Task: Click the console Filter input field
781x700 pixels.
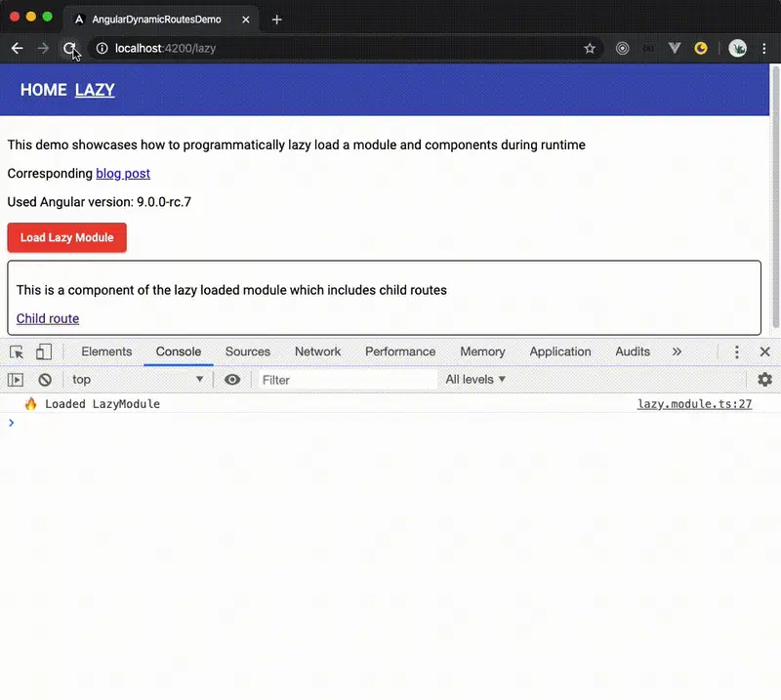Action: [347, 380]
